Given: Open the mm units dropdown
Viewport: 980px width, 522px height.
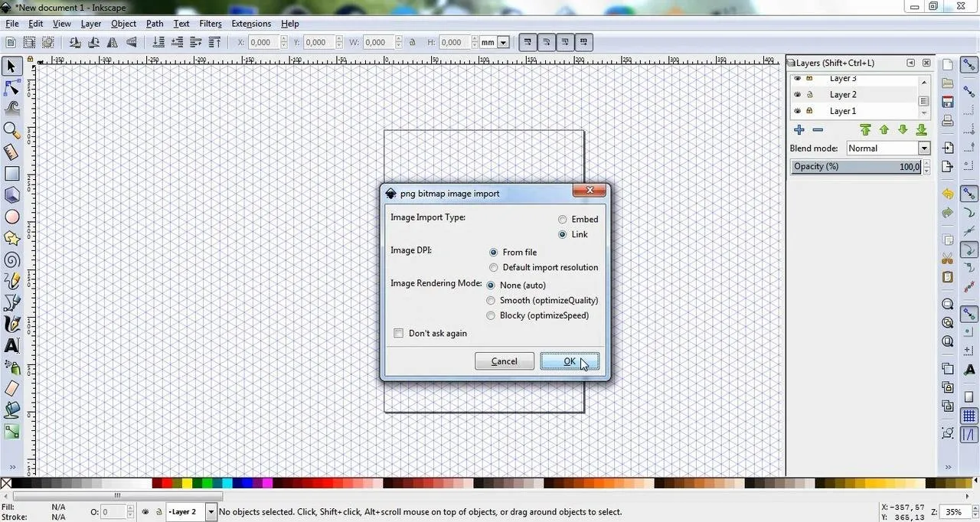Looking at the screenshot, I should pyautogui.click(x=495, y=43).
